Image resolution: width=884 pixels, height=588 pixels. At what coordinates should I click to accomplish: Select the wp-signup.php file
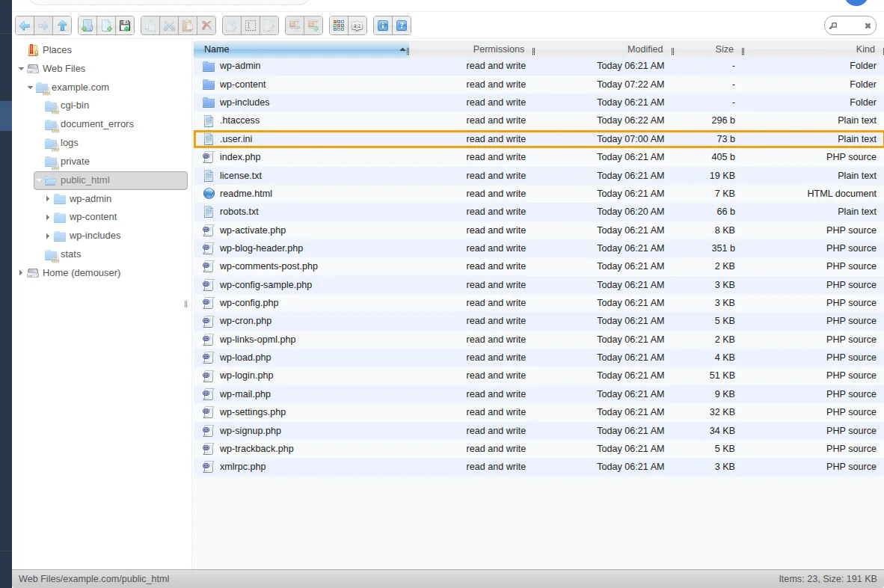coord(538,431)
